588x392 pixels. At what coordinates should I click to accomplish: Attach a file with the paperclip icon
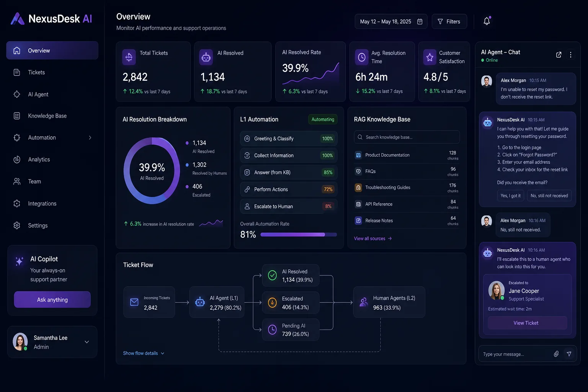[x=556, y=354]
